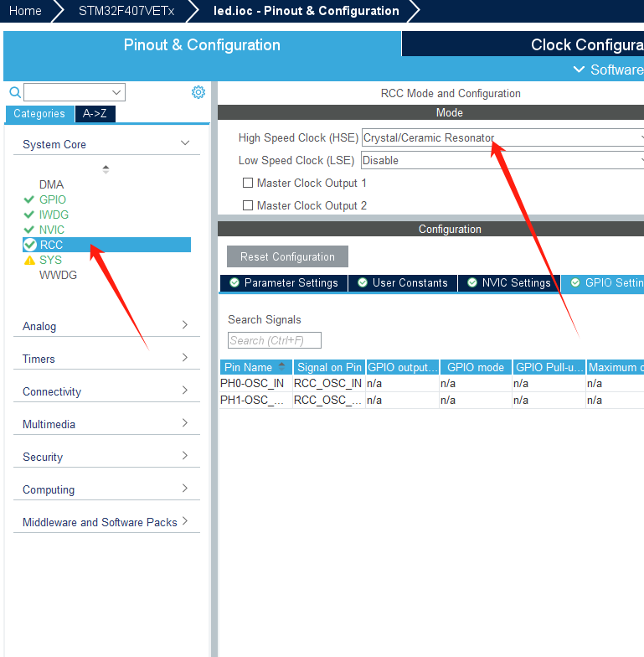Select NVIC in System Core list
Image resolution: width=644 pixels, height=657 pixels.
52,230
